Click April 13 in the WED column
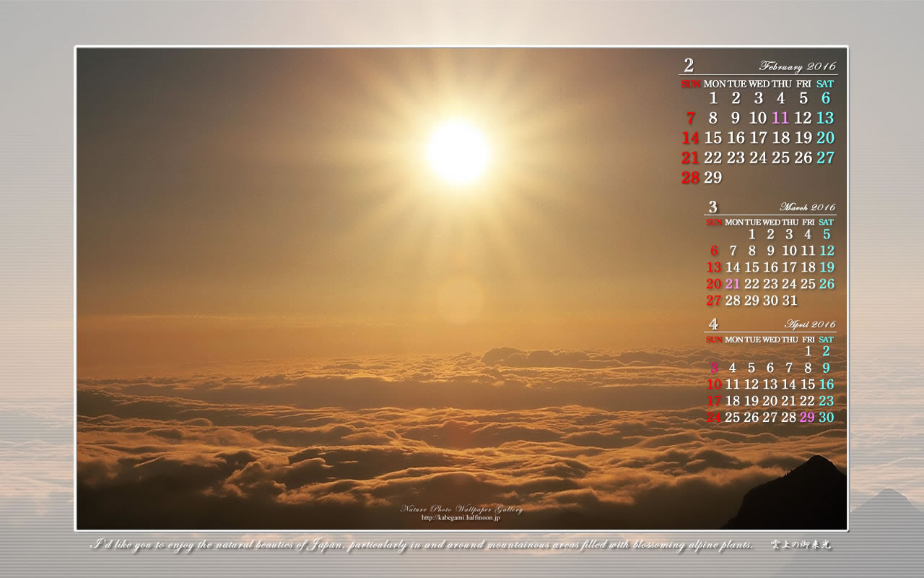This screenshot has height=578, width=924. click(770, 384)
